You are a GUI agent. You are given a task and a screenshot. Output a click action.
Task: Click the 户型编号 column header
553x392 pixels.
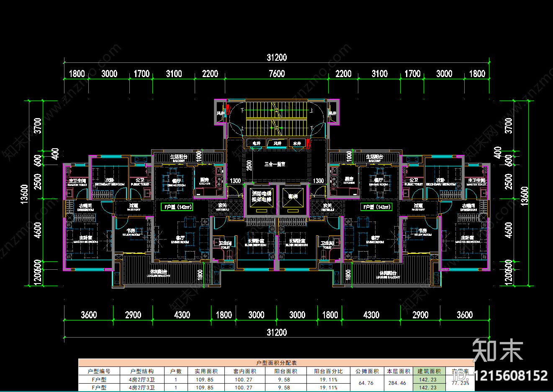(x=99, y=371)
